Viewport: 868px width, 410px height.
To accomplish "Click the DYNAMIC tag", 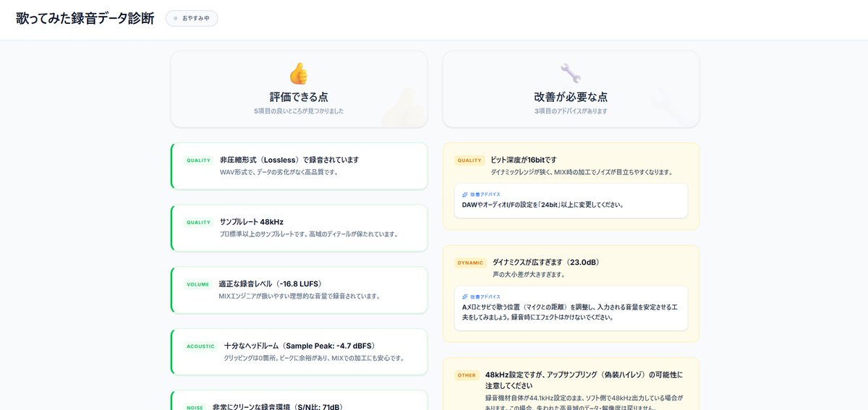I will click(470, 262).
